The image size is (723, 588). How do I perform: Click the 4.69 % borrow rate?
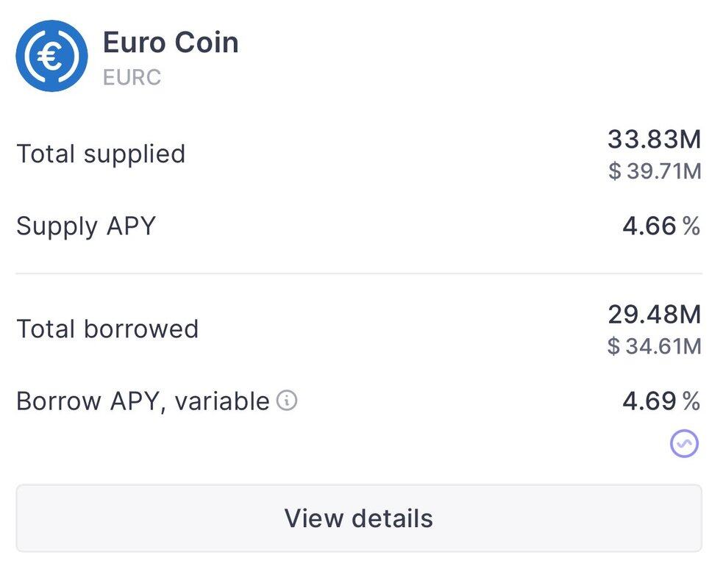tap(660, 401)
